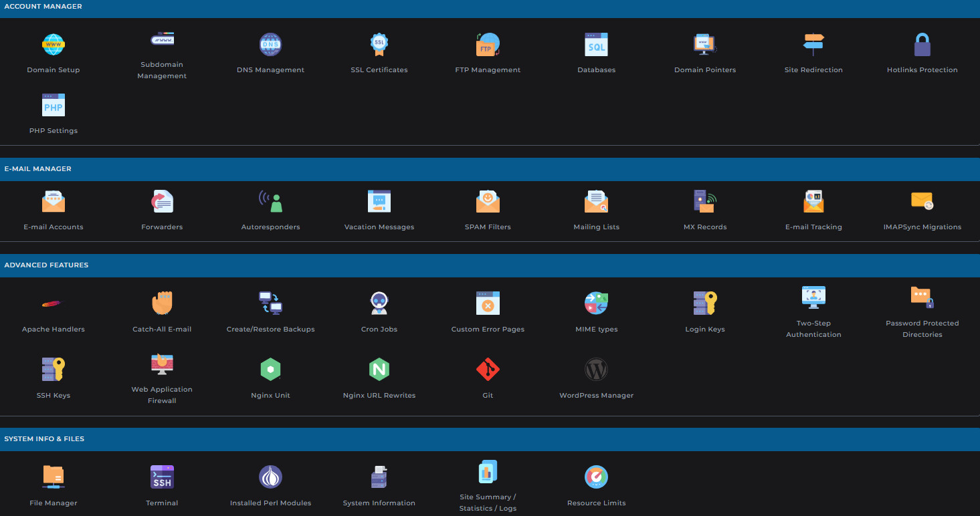Click the Terminal SSH icon
980x516 pixels.
coord(162,478)
